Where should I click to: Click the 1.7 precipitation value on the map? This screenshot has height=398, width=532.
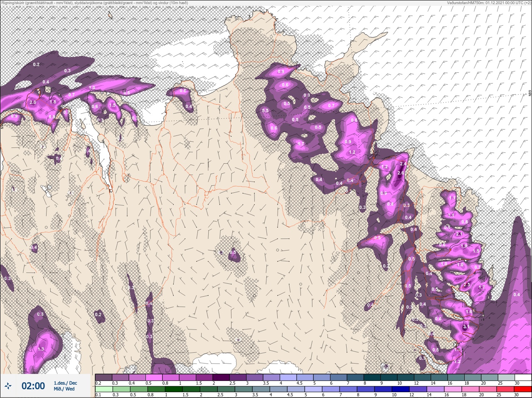click(x=482, y=287)
